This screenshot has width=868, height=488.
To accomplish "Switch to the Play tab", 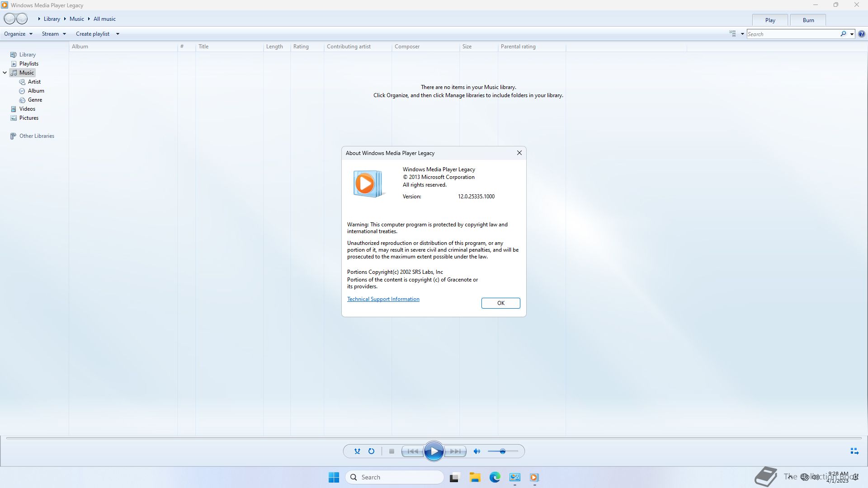I will coord(770,20).
